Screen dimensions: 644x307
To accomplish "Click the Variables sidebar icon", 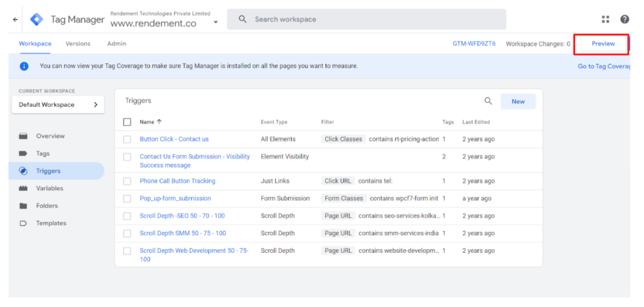I will pos(23,188).
